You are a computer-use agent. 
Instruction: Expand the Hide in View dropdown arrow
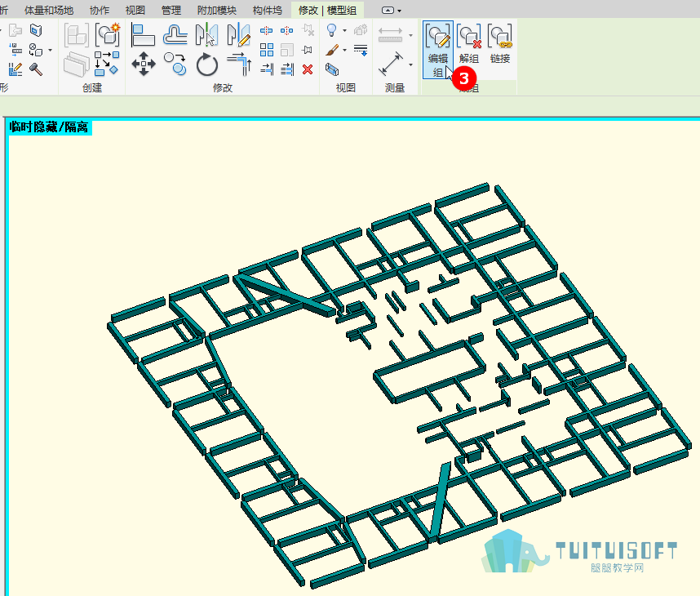(344, 30)
